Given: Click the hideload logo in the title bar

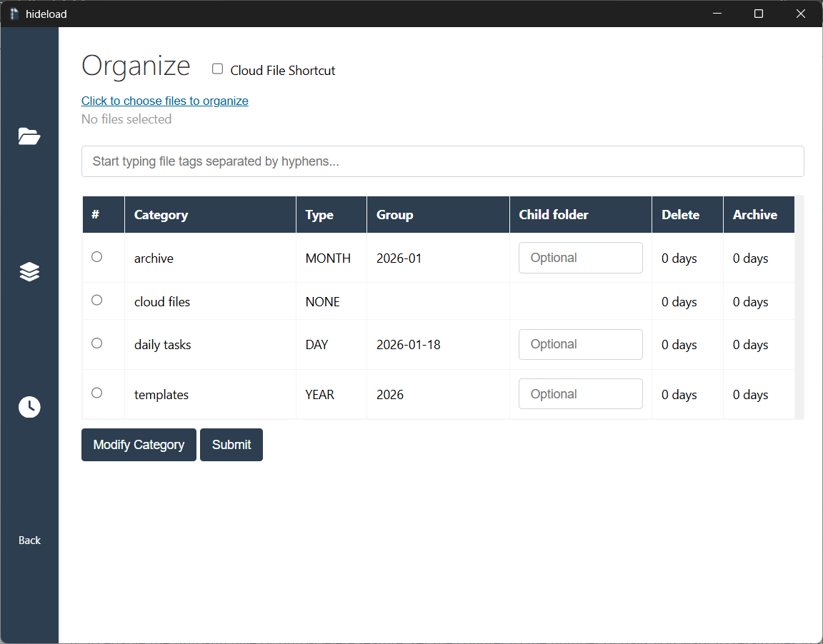Looking at the screenshot, I should pos(12,13).
